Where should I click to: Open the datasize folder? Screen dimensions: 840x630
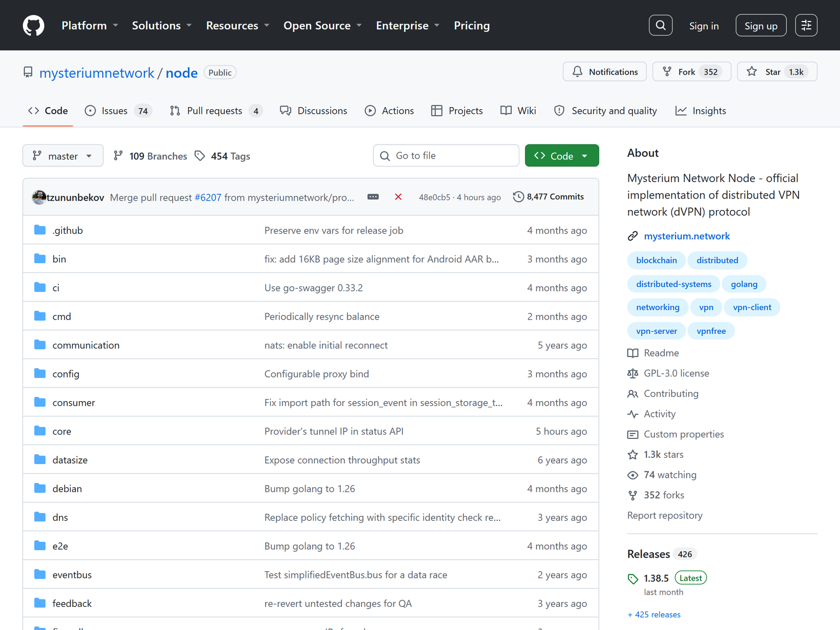(x=70, y=460)
